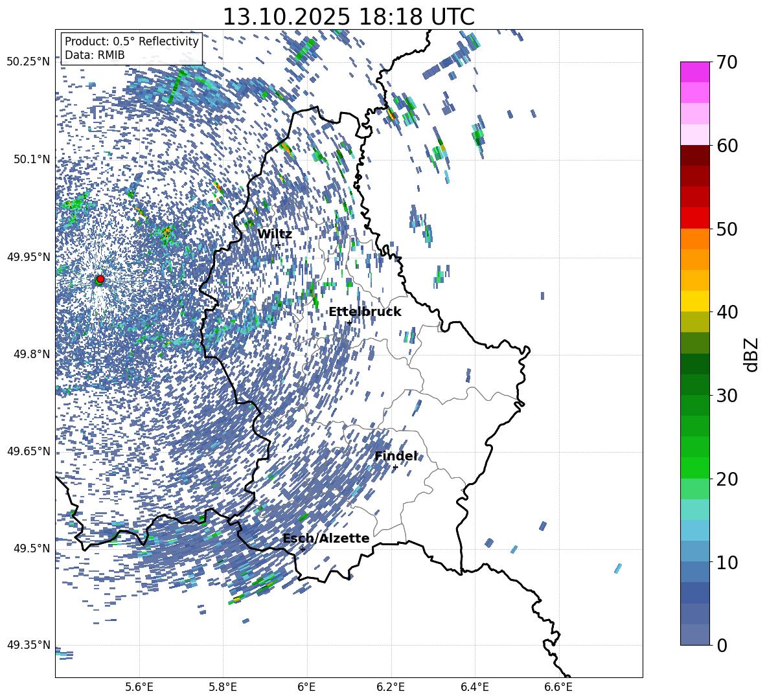Click the magenta top segment of colorbar
This screenshot has height=700, width=767.
pos(694,72)
